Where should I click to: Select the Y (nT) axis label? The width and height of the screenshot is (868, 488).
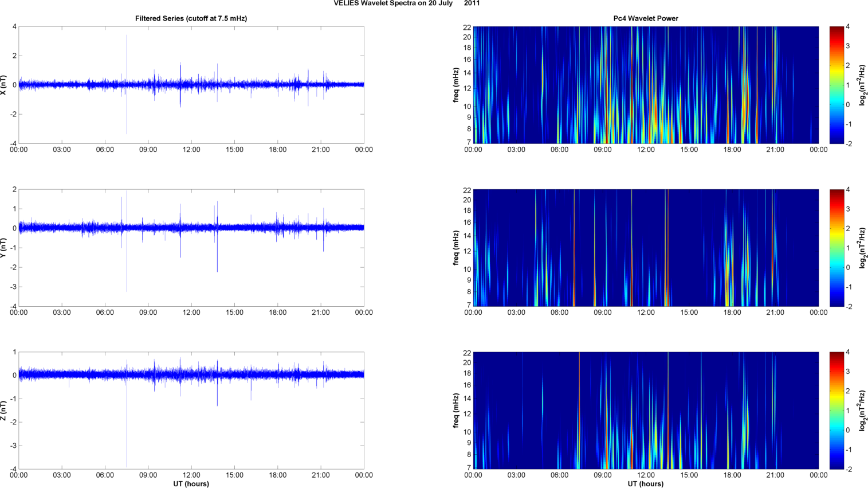point(5,248)
